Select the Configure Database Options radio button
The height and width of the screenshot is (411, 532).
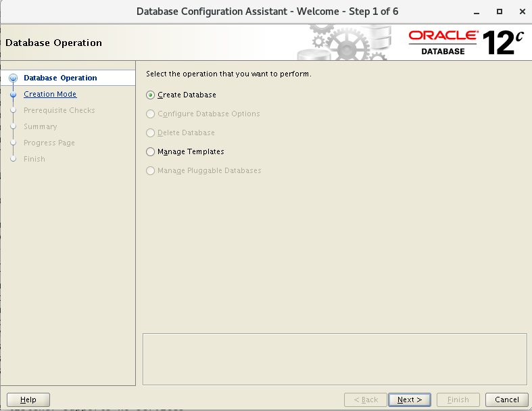pyautogui.click(x=151, y=114)
